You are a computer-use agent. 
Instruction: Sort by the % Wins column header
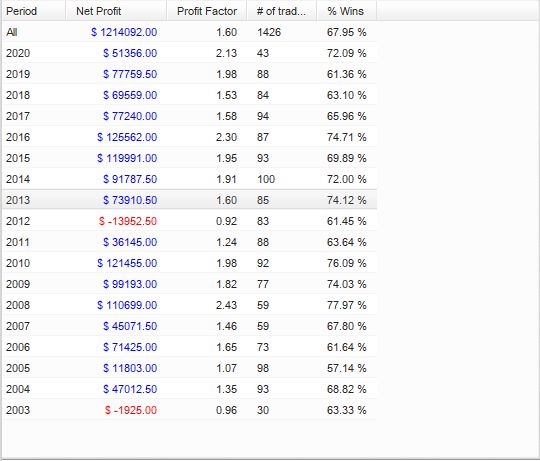pyautogui.click(x=346, y=11)
